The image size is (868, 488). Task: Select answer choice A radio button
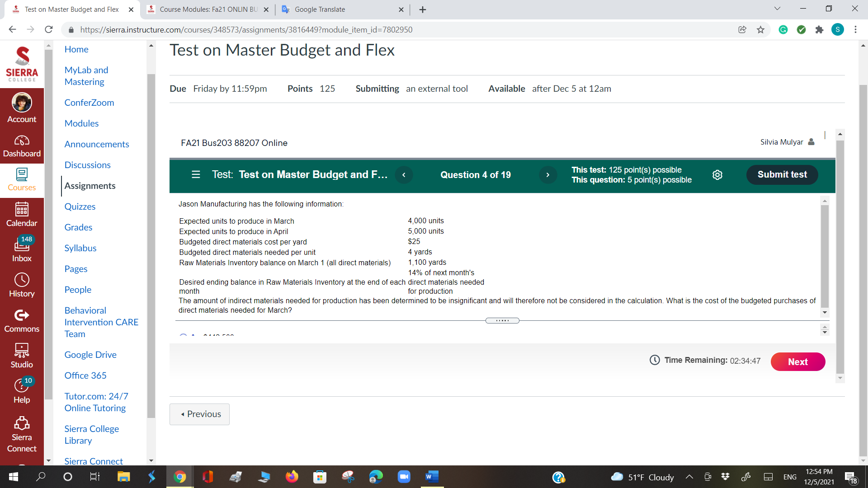tap(183, 336)
